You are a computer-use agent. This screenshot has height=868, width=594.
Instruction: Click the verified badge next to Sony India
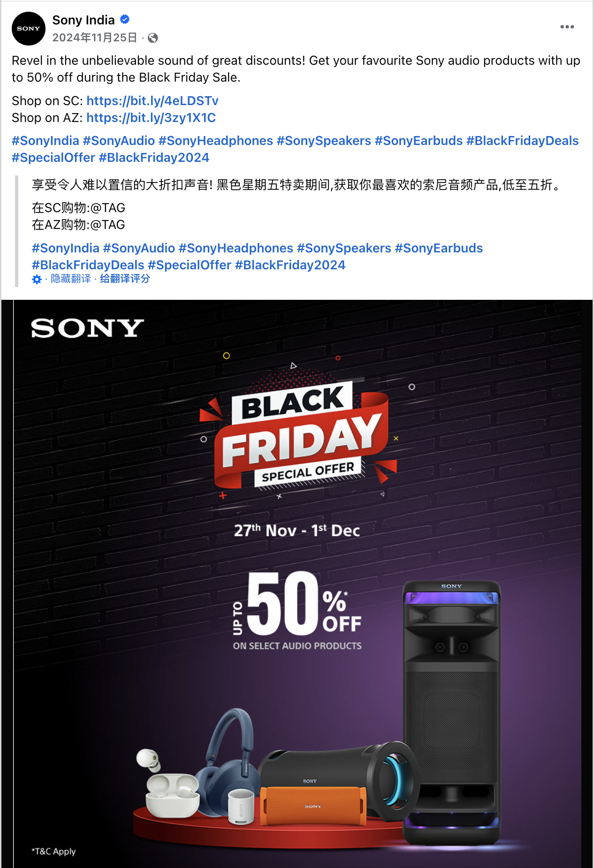tap(125, 20)
